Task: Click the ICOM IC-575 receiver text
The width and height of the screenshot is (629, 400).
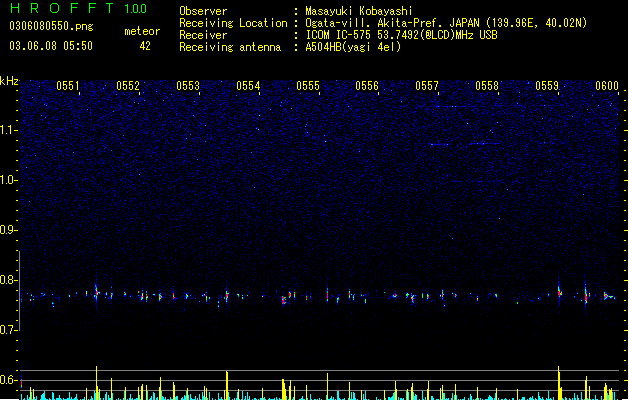Action: [401, 35]
